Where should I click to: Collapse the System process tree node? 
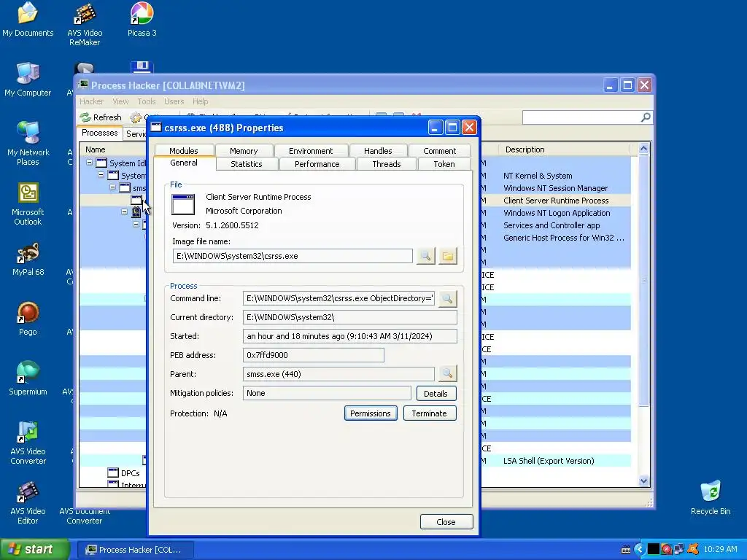(x=101, y=175)
